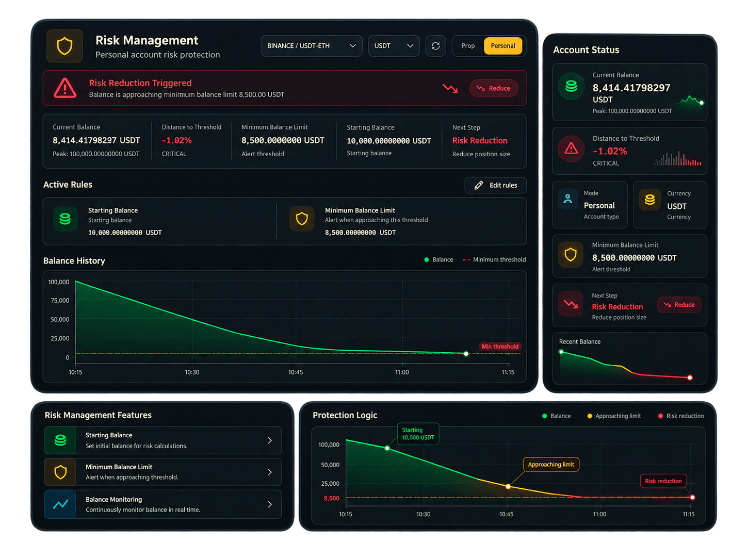Click the -1.02% value in top stats row
Image resolution: width=747 pixels, height=560 pixels.
click(177, 141)
